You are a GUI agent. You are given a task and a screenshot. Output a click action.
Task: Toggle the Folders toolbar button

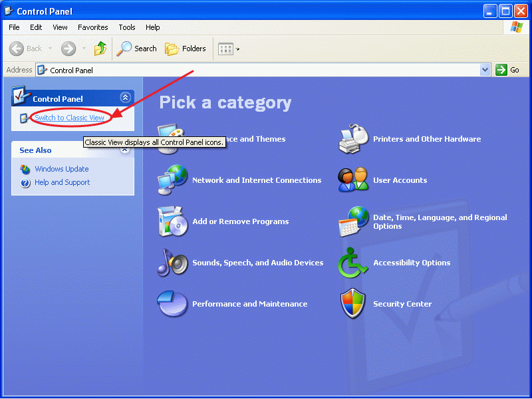click(186, 49)
